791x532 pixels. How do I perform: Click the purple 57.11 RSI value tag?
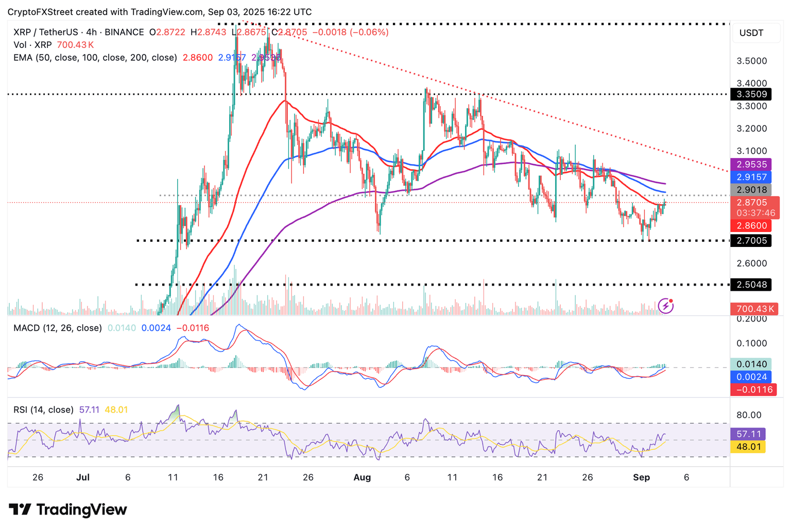coord(748,434)
